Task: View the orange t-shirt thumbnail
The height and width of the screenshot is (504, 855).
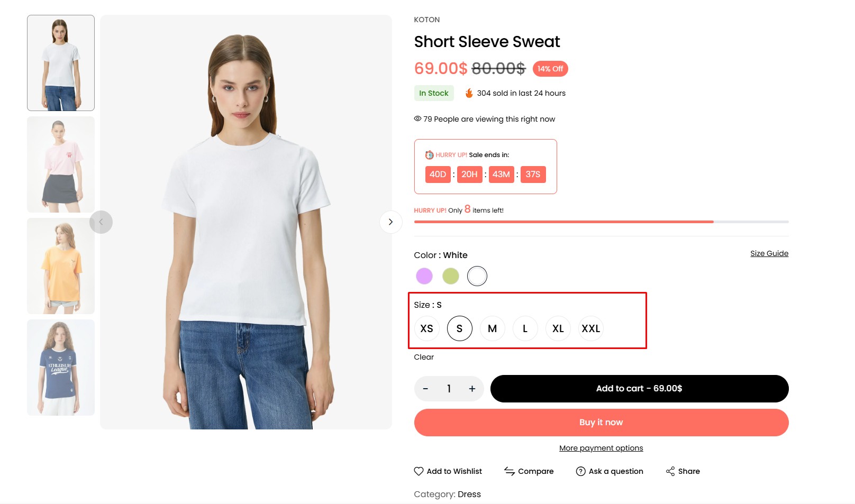Action: point(61,266)
